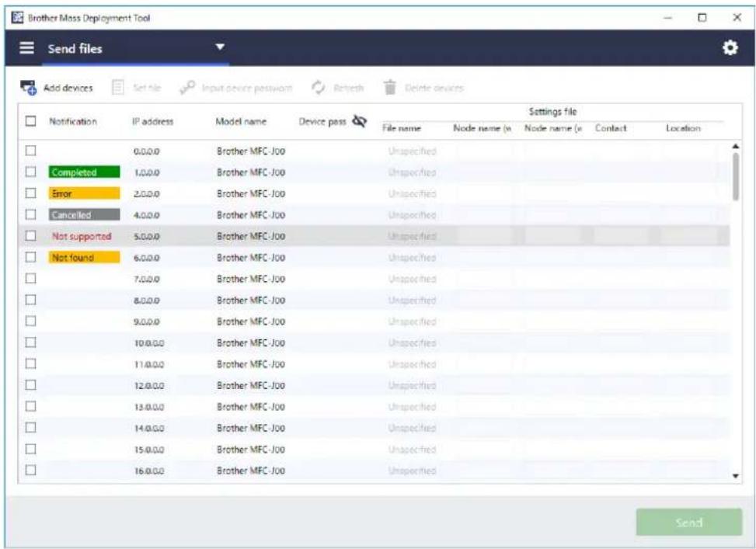Image resolution: width=756 pixels, height=549 pixels.
Task: Select IP address 9.0.0.0 cell
Action: (147, 321)
